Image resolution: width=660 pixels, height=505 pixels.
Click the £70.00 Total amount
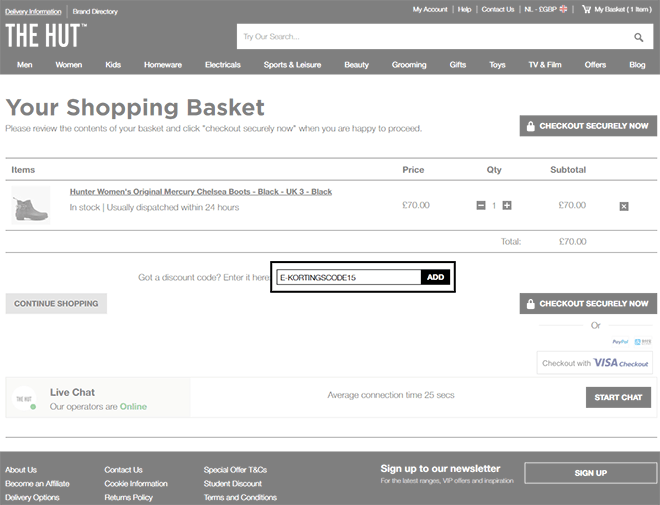pos(572,242)
